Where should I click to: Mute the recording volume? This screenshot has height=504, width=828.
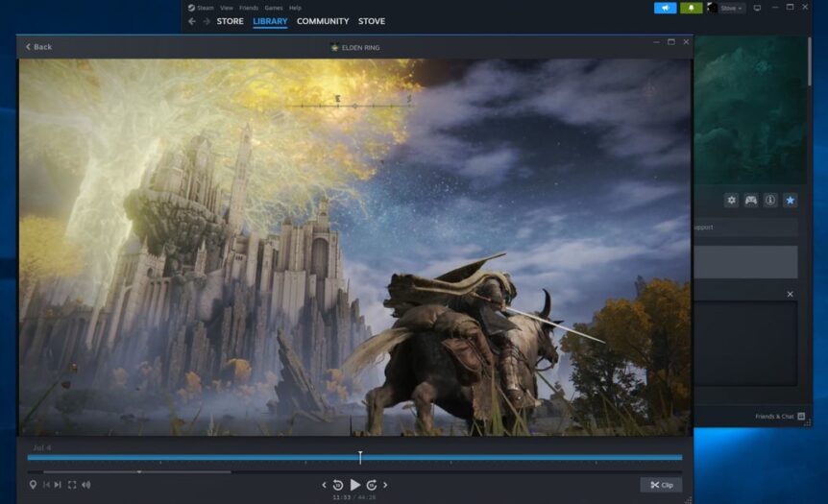[x=86, y=485]
